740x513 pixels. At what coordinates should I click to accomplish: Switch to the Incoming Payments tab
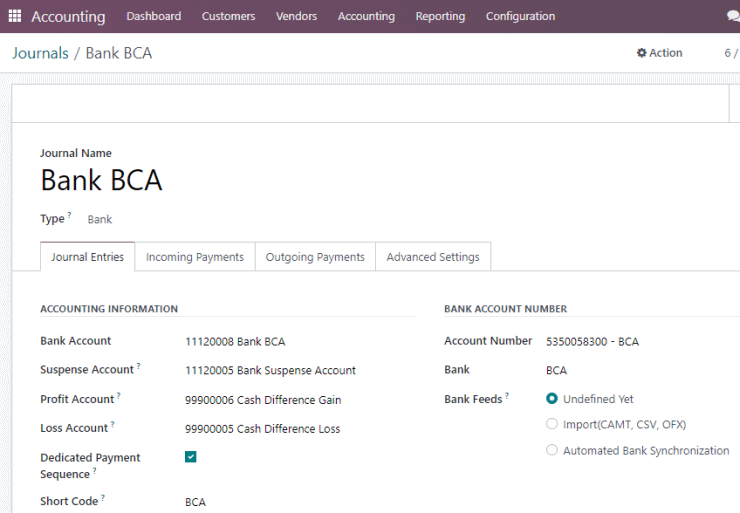click(x=195, y=257)
